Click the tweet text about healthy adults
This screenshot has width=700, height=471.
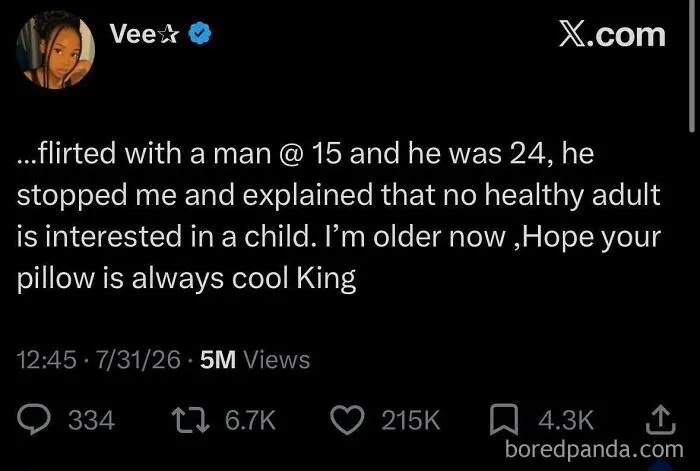coord(339,216)
